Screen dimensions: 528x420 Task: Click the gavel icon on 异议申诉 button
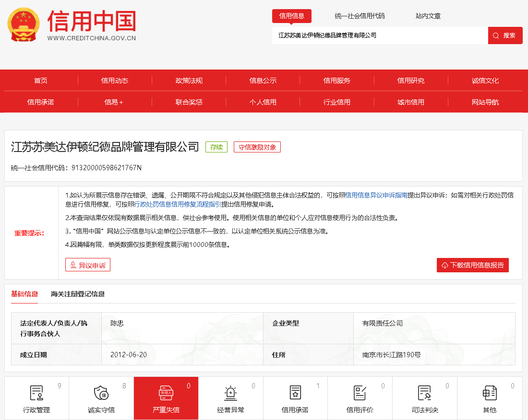tap(73, 265)
